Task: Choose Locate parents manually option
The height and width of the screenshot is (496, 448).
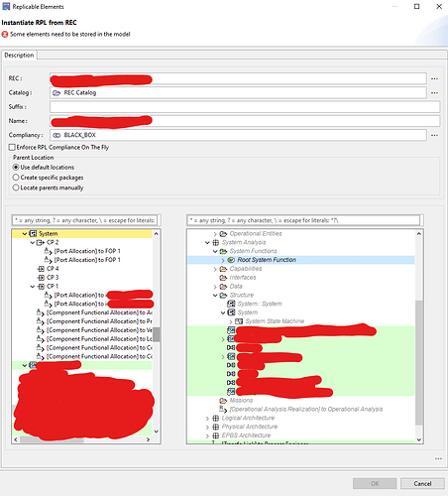Action: 16,187
